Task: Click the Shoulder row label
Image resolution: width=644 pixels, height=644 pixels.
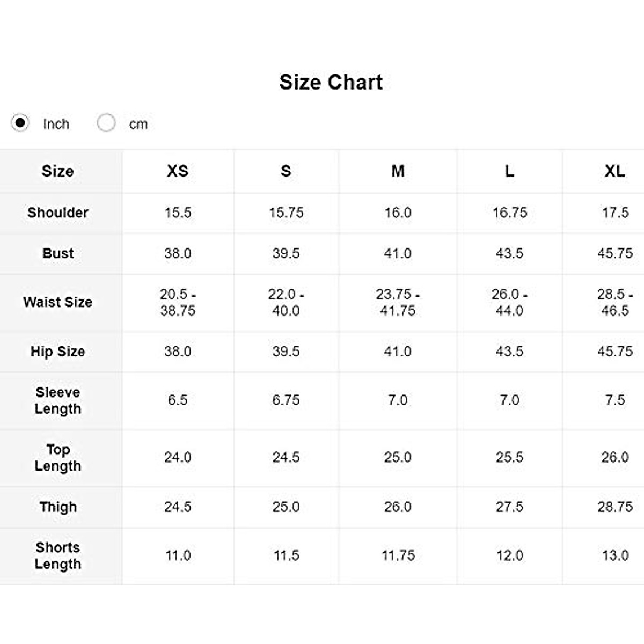Action: click(x=58, y=213)
